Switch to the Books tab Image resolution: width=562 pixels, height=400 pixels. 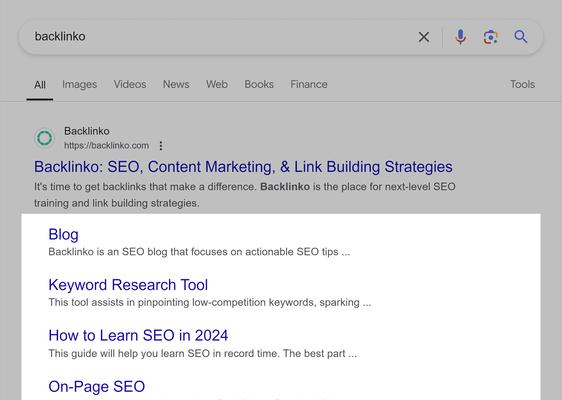coord(259,84)
